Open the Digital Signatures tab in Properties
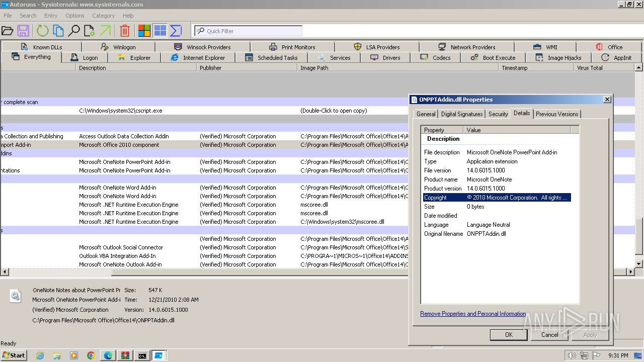 point(462,114)
